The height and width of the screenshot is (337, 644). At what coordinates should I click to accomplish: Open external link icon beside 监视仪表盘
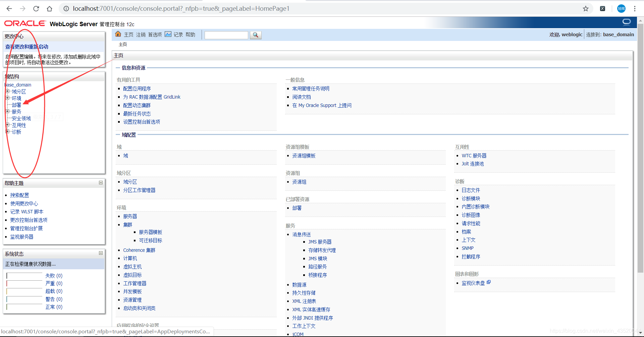(489, 282)
